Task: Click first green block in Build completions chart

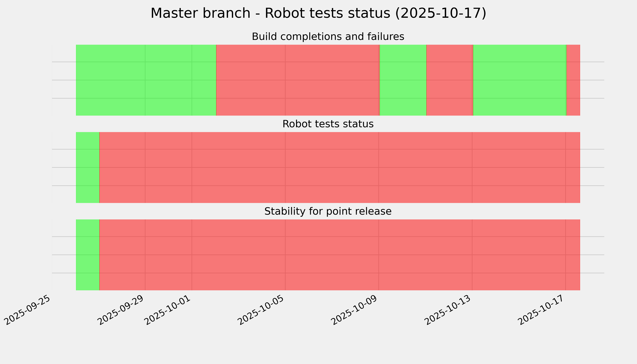Action: [146, 80]
